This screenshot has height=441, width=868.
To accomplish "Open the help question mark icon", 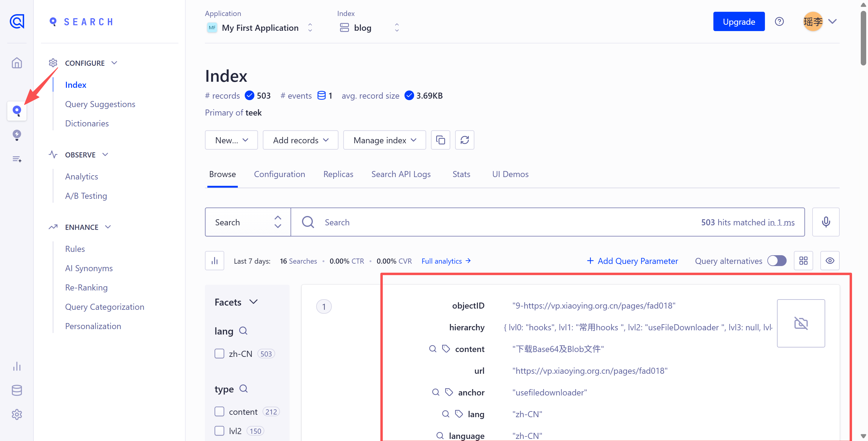I will tap(779, 22).
